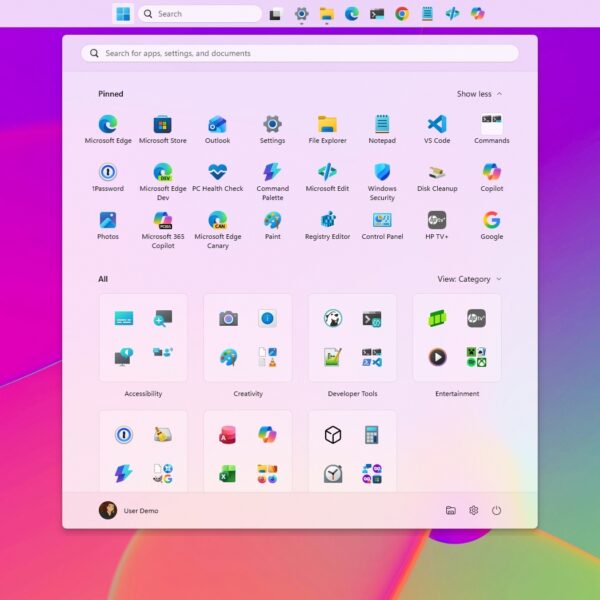Open Settings gear in the Start footer

click(x=474, y=510)
